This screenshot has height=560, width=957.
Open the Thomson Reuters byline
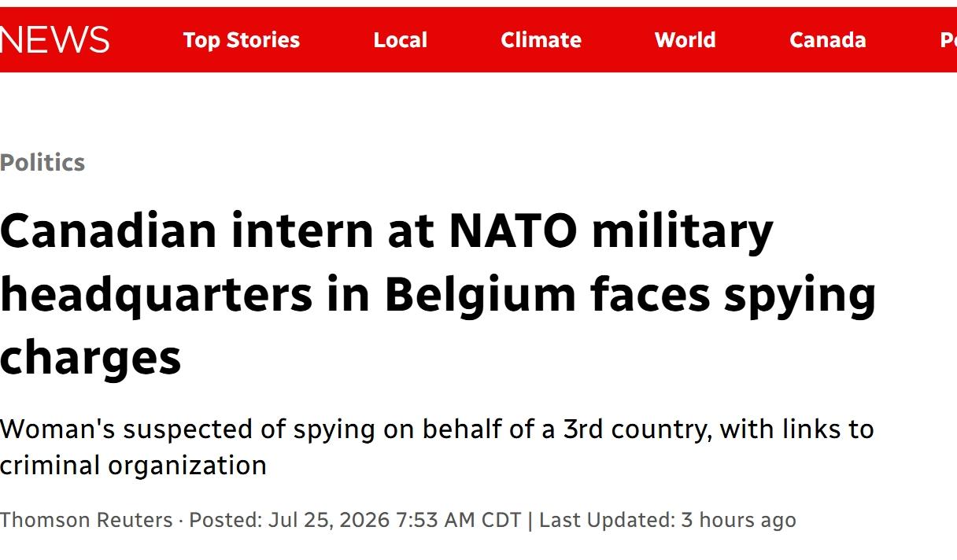click(86, 520)
